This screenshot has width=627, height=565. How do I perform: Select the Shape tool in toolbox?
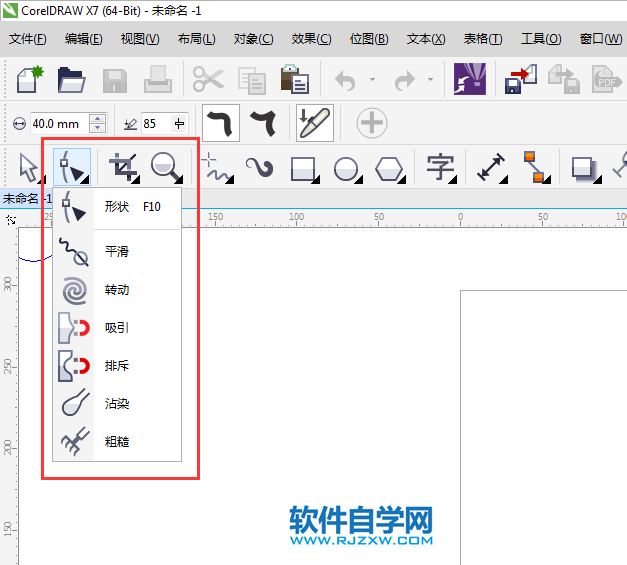[x=72, y=167]
